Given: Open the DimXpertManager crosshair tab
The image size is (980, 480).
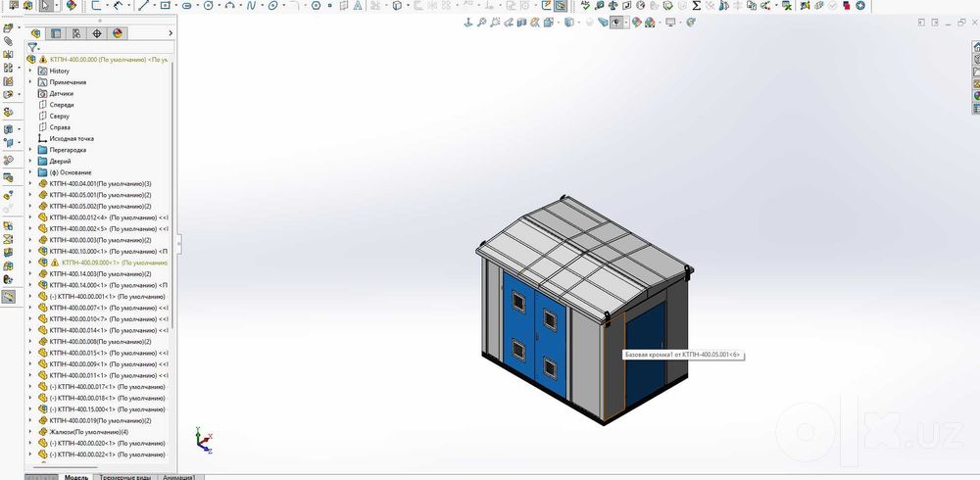Looking at the screenshot, I should 97,33.
